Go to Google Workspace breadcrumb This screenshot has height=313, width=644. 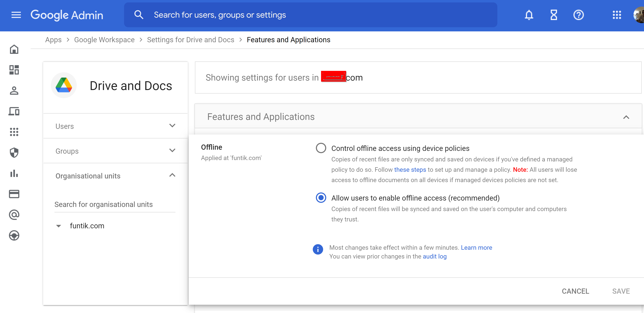click(x=104, y=40)
